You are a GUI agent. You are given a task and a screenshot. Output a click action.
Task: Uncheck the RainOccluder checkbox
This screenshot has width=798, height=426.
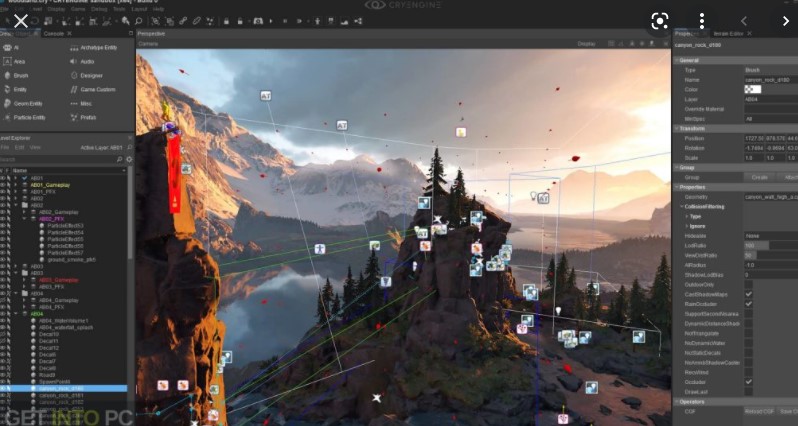click(749, 304)
